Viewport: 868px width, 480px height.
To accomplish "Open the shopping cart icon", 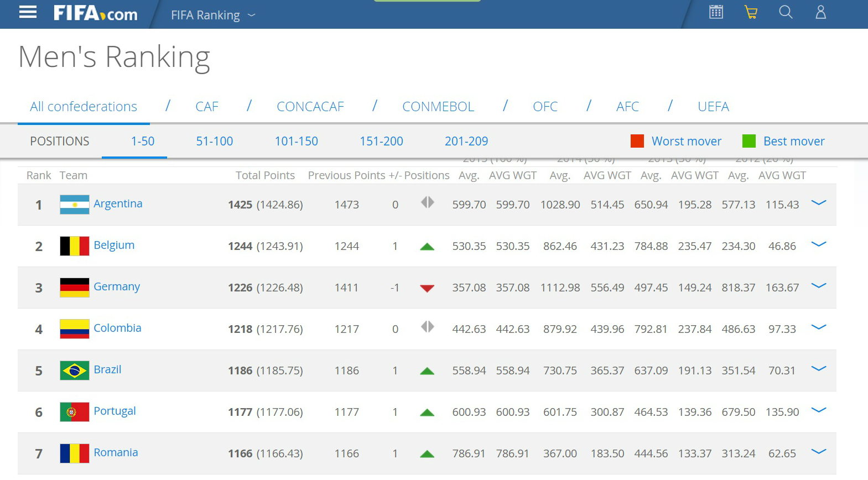I will (751, 12).
